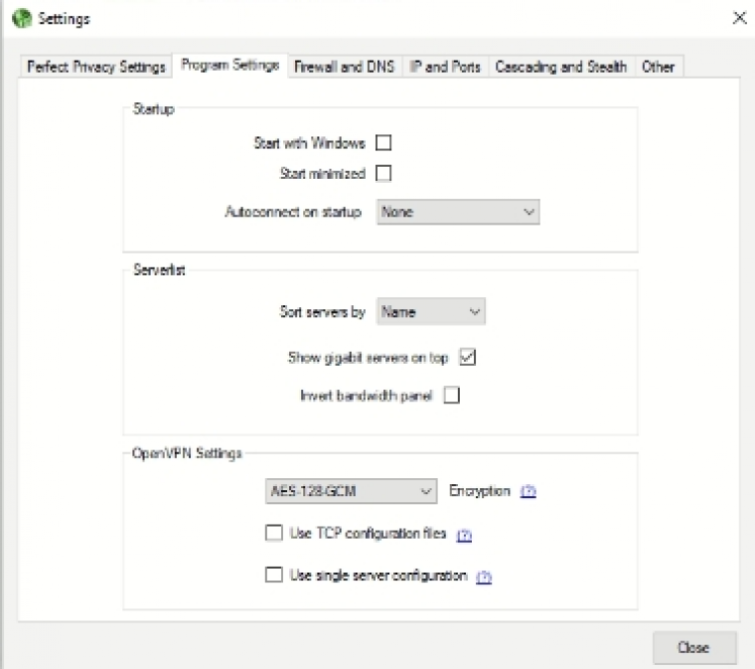
Task: Click the Perfect Privacy globe icon
Action: (x=21, y=18)
